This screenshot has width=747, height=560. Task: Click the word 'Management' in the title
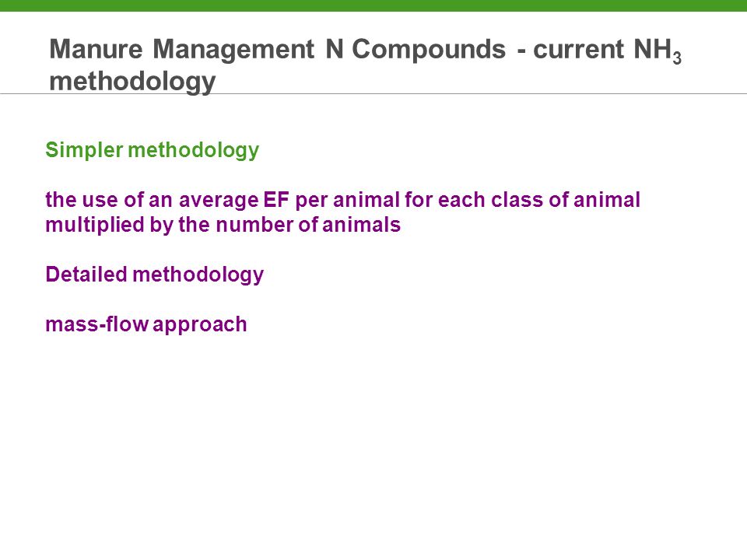point(233,50)
